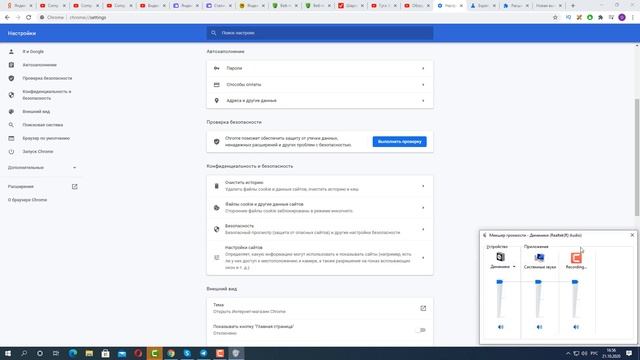The width and height of the screenshot is (640, 360).
Task: Click the power icon for Запуск Chrome
Action: (11, 151)
